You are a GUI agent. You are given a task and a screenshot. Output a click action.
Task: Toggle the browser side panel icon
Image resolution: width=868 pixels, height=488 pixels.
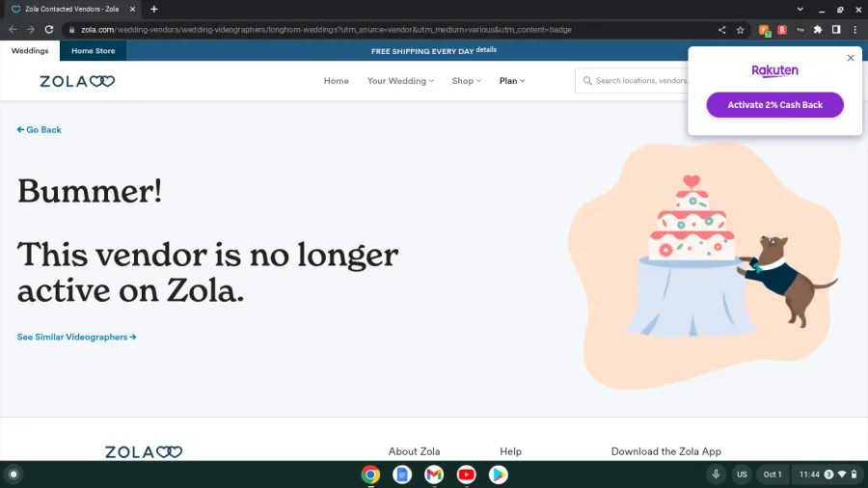coord(836,30)
